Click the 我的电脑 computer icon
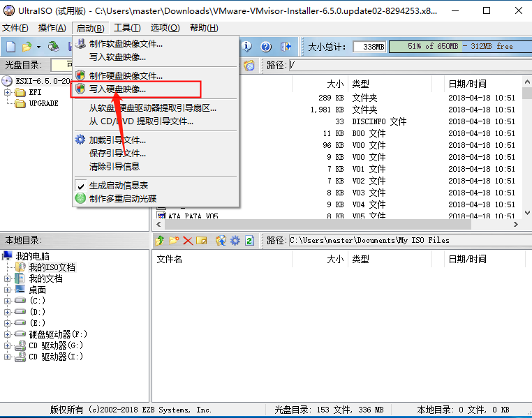Image resolution: width=532 pixels, height=418 pixels. 8,255
